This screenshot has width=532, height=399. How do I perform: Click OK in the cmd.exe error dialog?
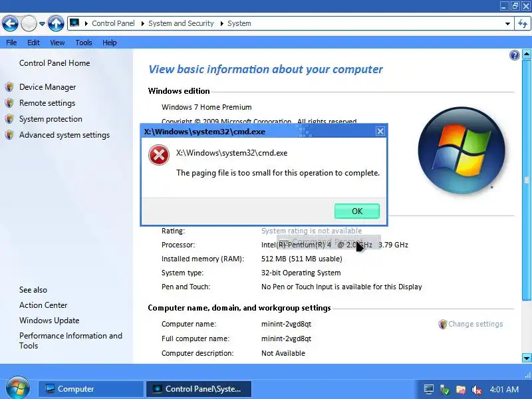point(357,211)
